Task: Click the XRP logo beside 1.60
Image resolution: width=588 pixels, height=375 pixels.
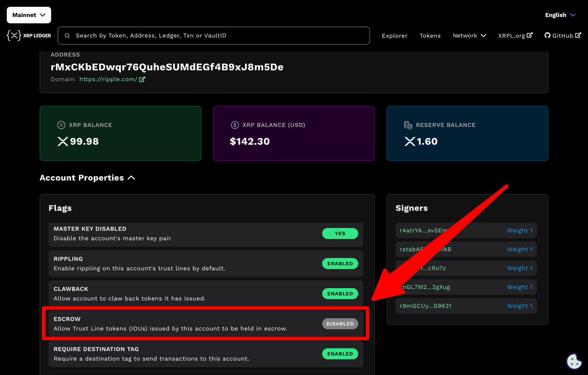Action: [x=410, y=141]
